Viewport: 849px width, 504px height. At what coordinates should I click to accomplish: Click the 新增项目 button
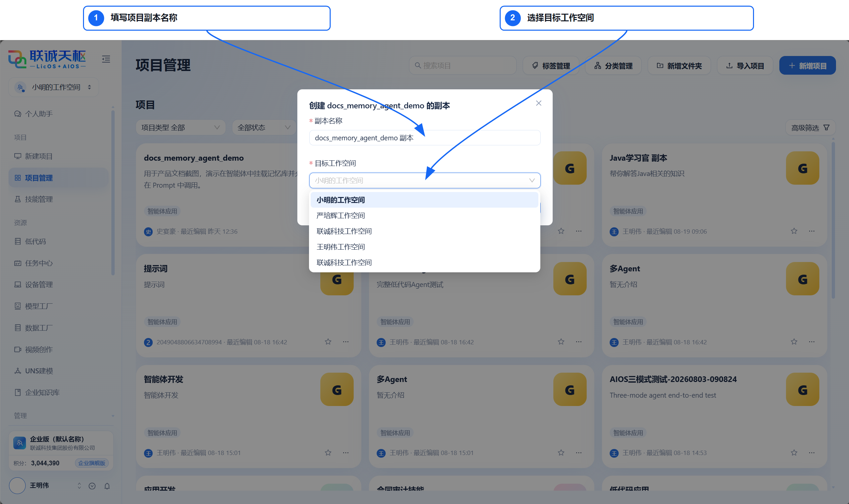point(808,66)
